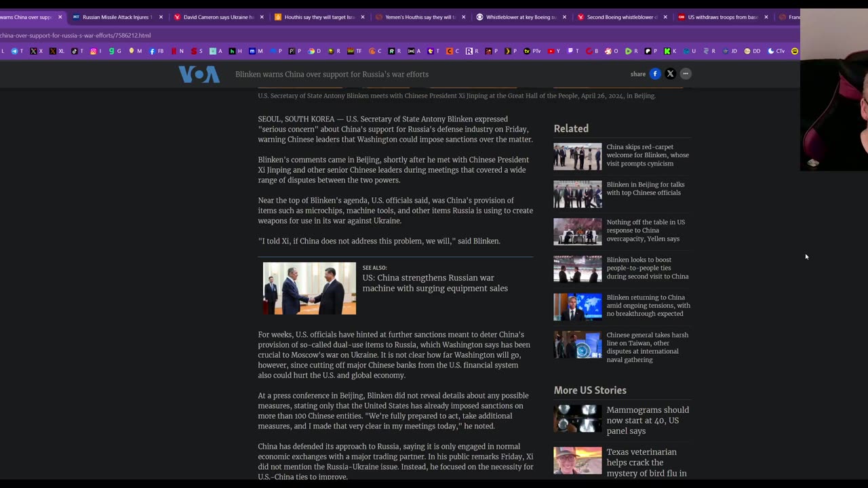Screen dimensions: 868x488
Task: Open the bookmark labeled TF
Action: point(355,51)
